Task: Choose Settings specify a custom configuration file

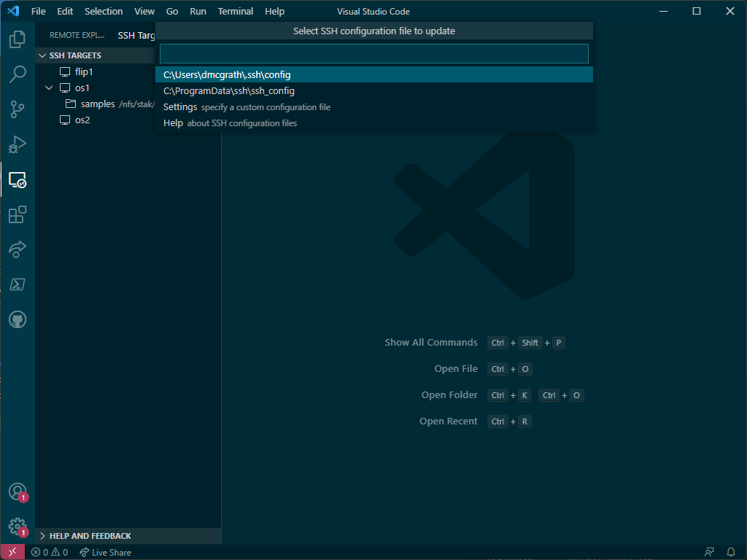Action: click(374, 107)
